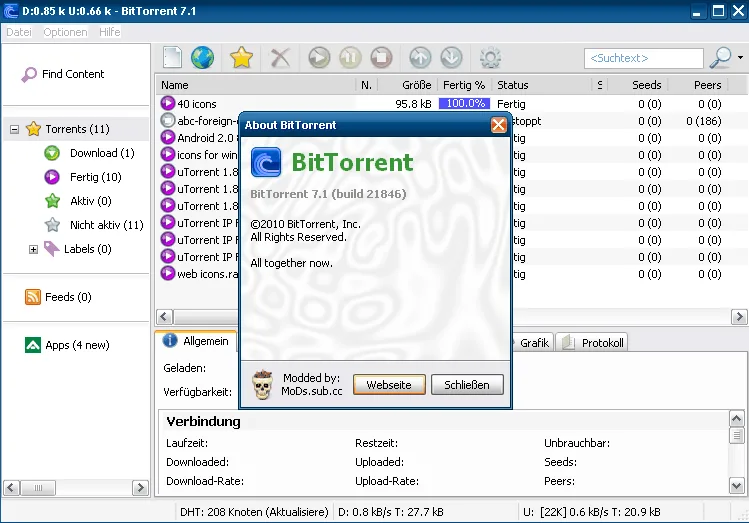Image resolution: width=749 pixels, height=523 pixels.
Task: Select Torrents (11) in the sidebar
Action: 77,129
